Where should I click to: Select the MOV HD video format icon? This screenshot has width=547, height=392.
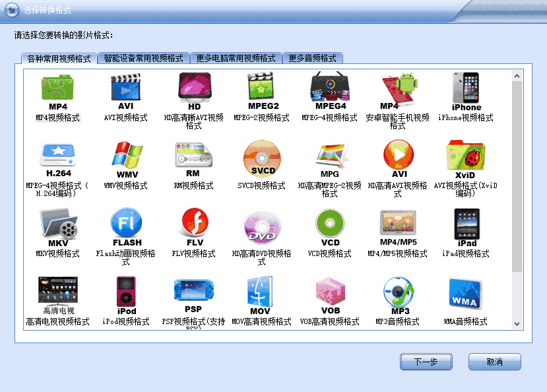coord(260,292)
